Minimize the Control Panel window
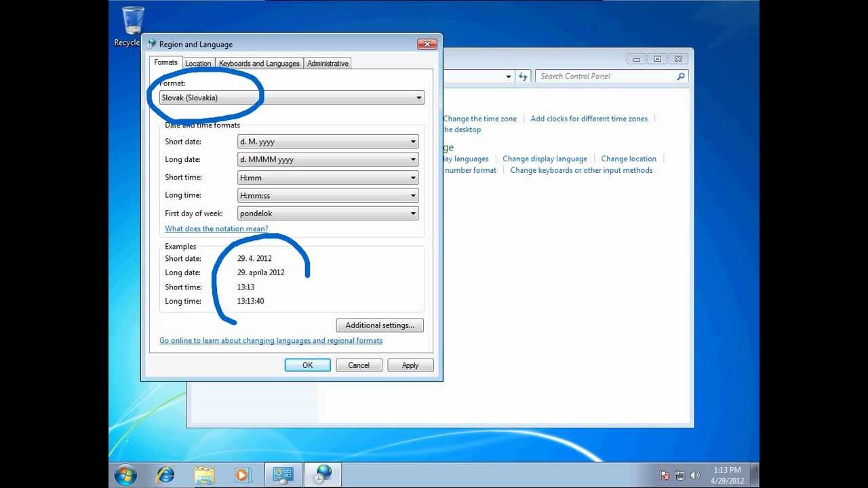The height and width of the screenshot is (488, 868). 636,59
